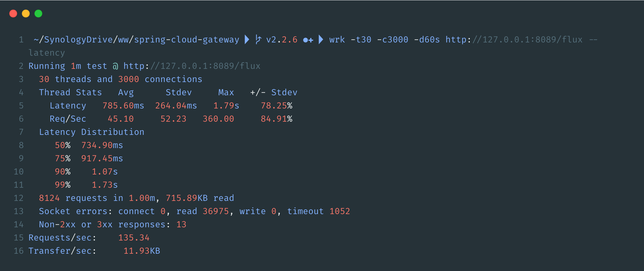Click line number 16 in the gutter

(x=19, y=251)
